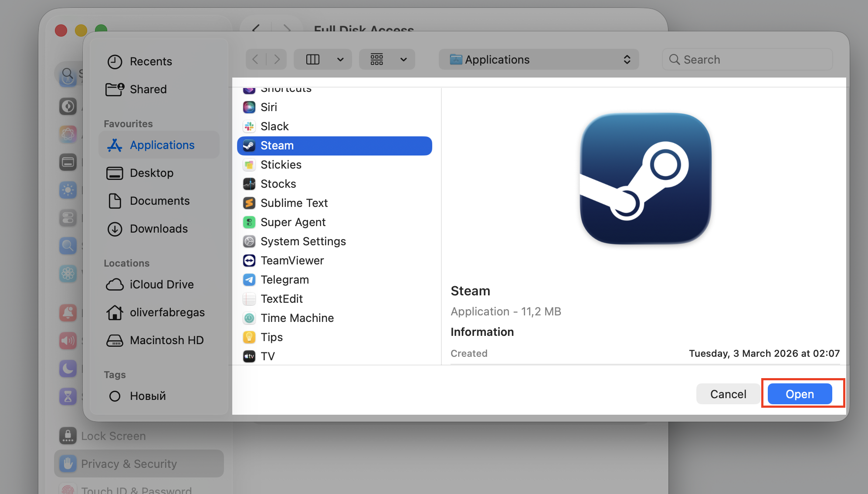The image size is (868, 494).
Task: Click the Downloads arrow icon
Action: [115, 229]
